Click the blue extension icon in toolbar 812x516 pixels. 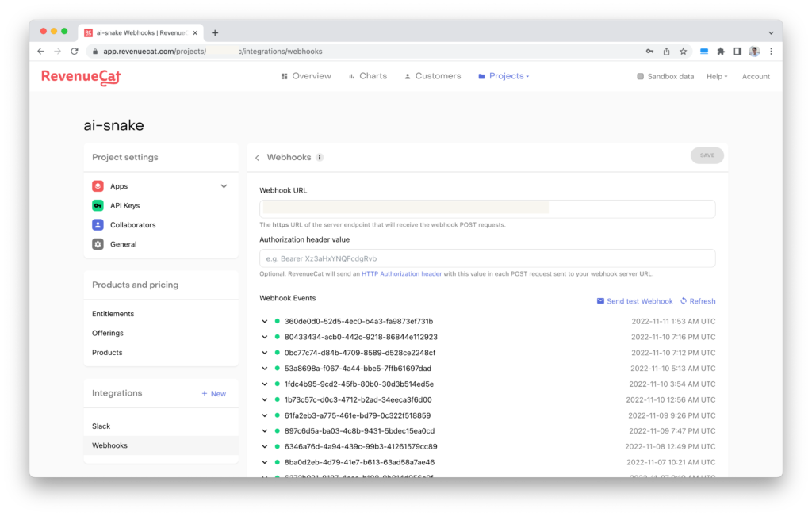[704, 52]
